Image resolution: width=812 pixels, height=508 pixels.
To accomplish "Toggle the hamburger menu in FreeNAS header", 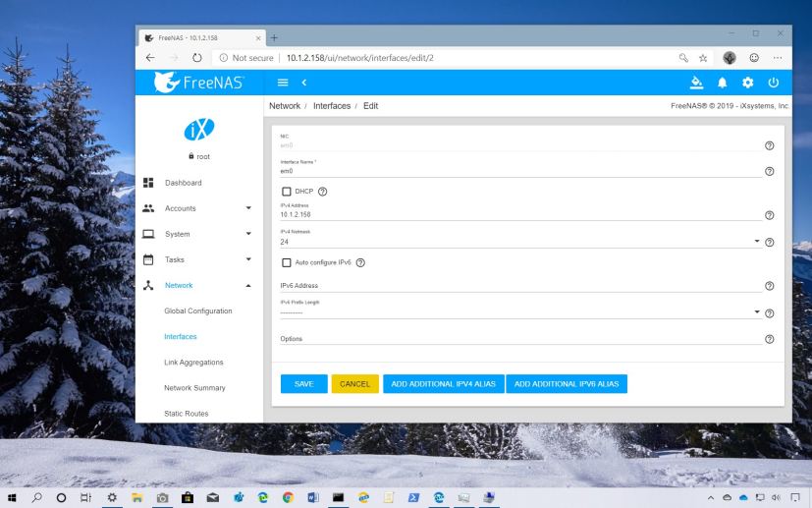I will click(x=283, y=83).
